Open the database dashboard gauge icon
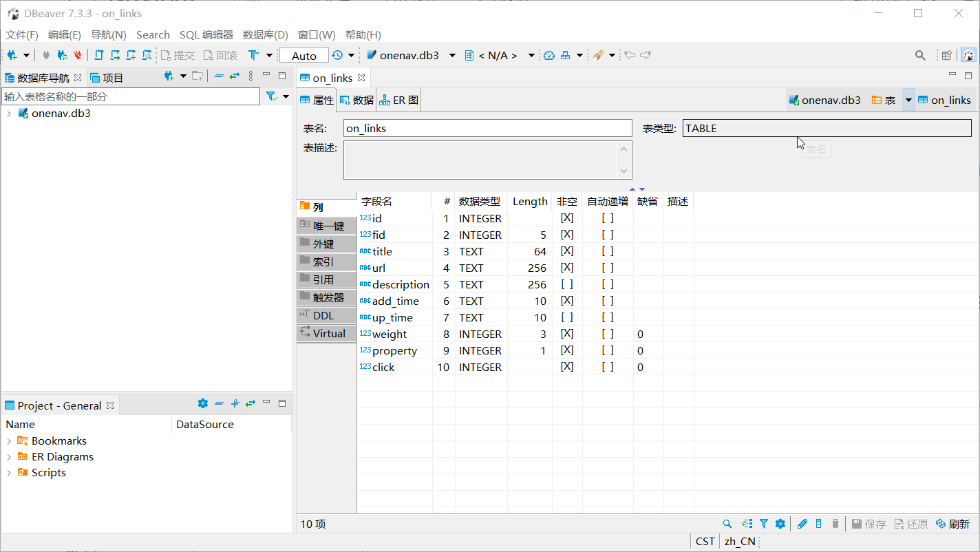 [548, 55]
